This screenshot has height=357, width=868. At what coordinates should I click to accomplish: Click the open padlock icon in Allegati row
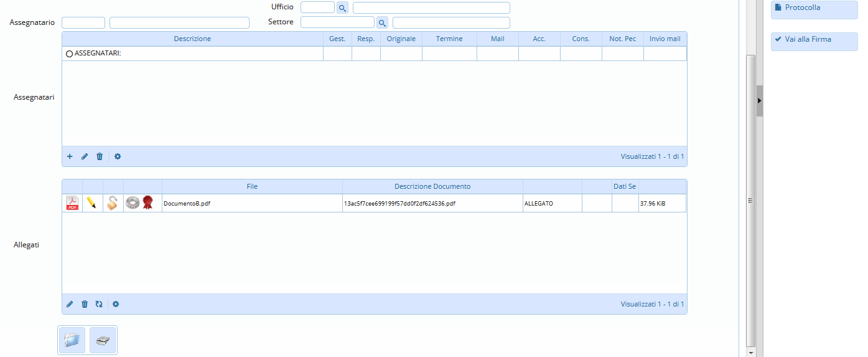click(112, 203)
